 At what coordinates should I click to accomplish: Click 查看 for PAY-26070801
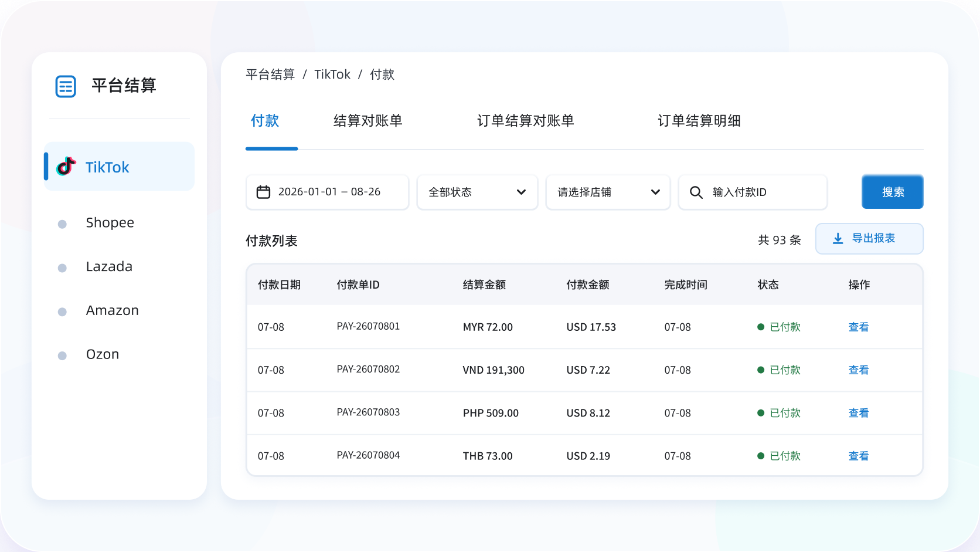[x=859, y=327]
